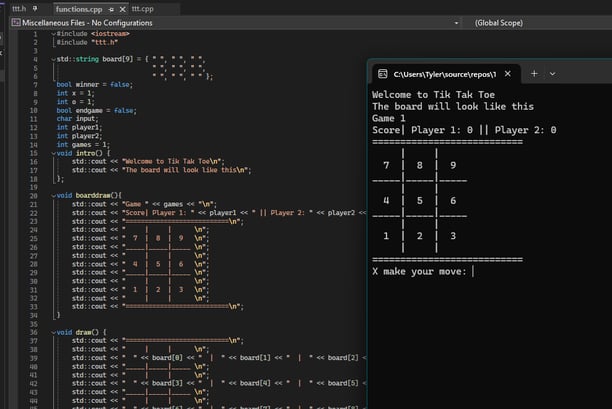
Task: Click the 'int player1;' declaration
Action: [79, 127]
